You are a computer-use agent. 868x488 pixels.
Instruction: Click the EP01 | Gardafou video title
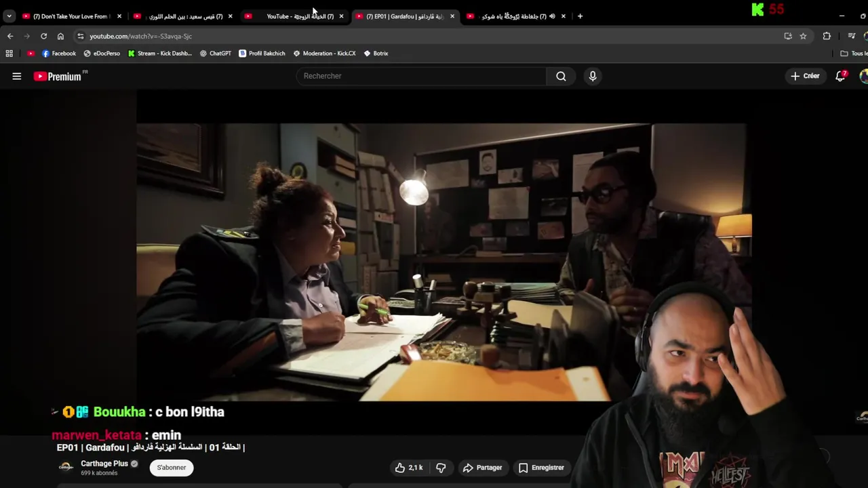pyautogui.click(x=151, y=447)
